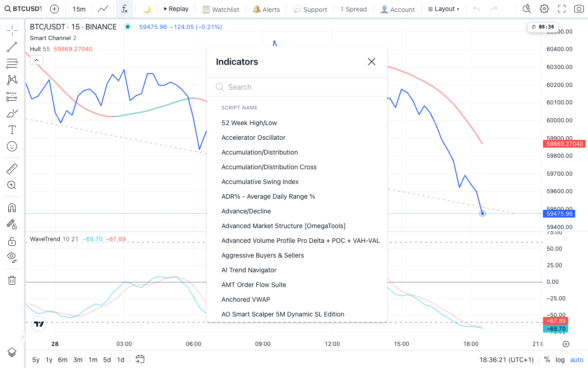Collapse the indicator legend chevron

coord(36,60)
